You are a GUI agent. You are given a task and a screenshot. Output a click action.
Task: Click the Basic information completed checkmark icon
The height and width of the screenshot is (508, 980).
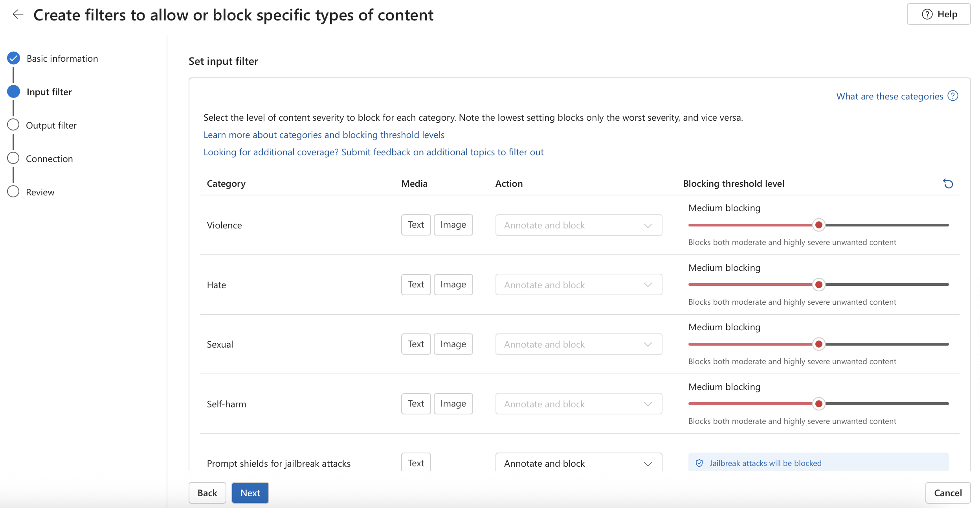point(13,58)
